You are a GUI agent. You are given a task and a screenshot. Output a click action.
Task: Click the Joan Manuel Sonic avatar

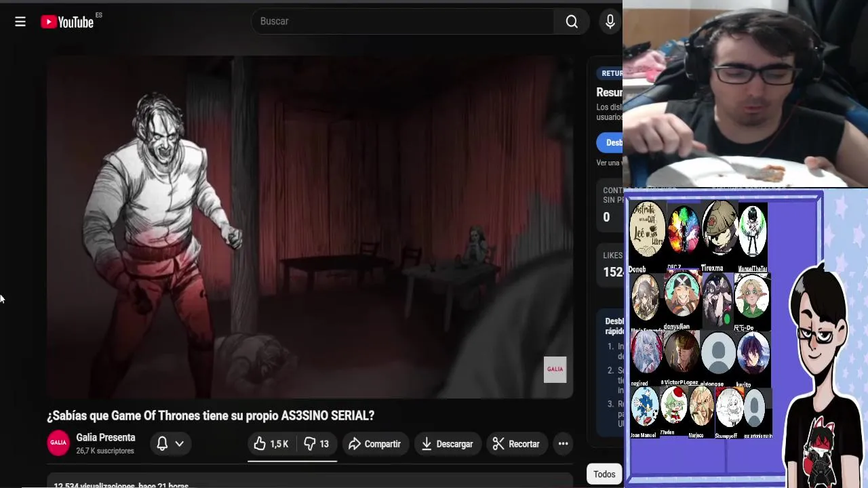point(644,407)
